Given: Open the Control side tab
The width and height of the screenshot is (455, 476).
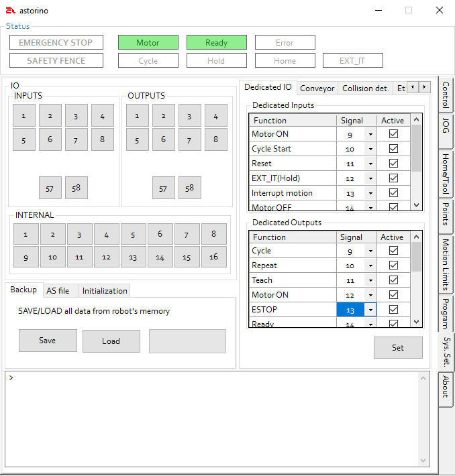Looking at the screenshot, I should coord(446,95).
